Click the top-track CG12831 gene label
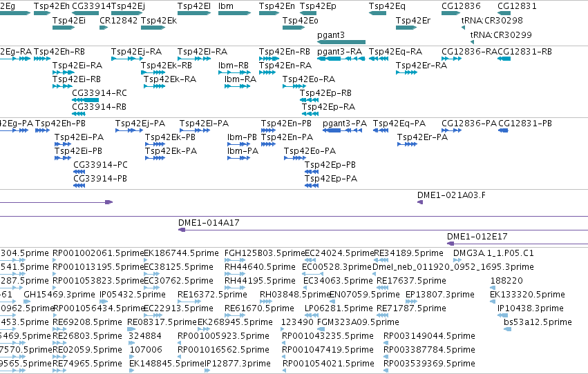 [517, 6]
